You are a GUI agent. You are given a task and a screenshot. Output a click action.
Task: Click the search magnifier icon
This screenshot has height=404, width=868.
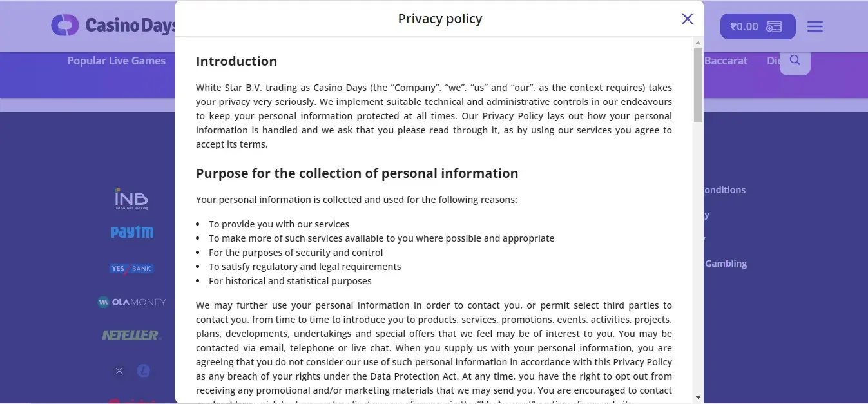point(795,61)
